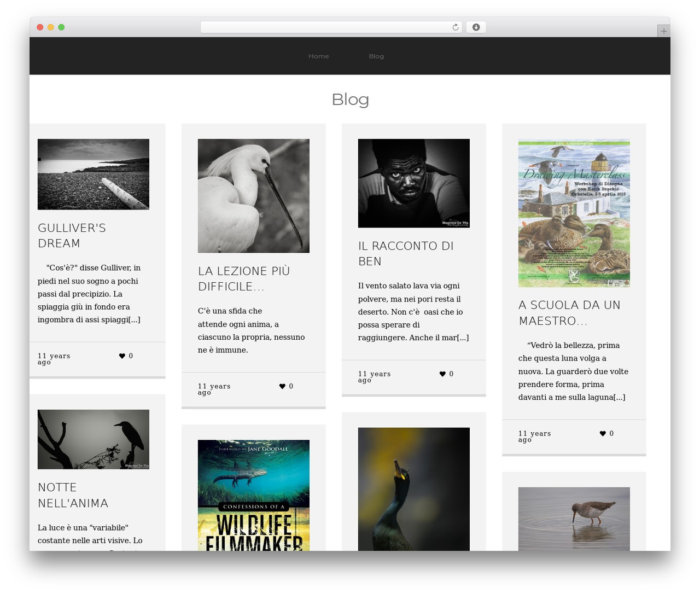This screenshot has width=700, height=593.
Task: Open Drawing Masterclass poster image
Action: tap(574, 213)
